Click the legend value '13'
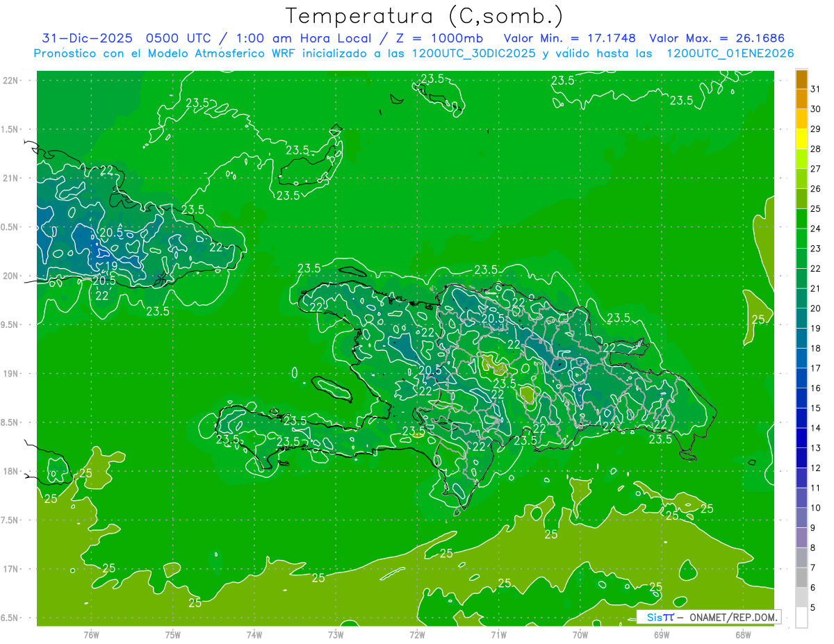 pos(816,448)
